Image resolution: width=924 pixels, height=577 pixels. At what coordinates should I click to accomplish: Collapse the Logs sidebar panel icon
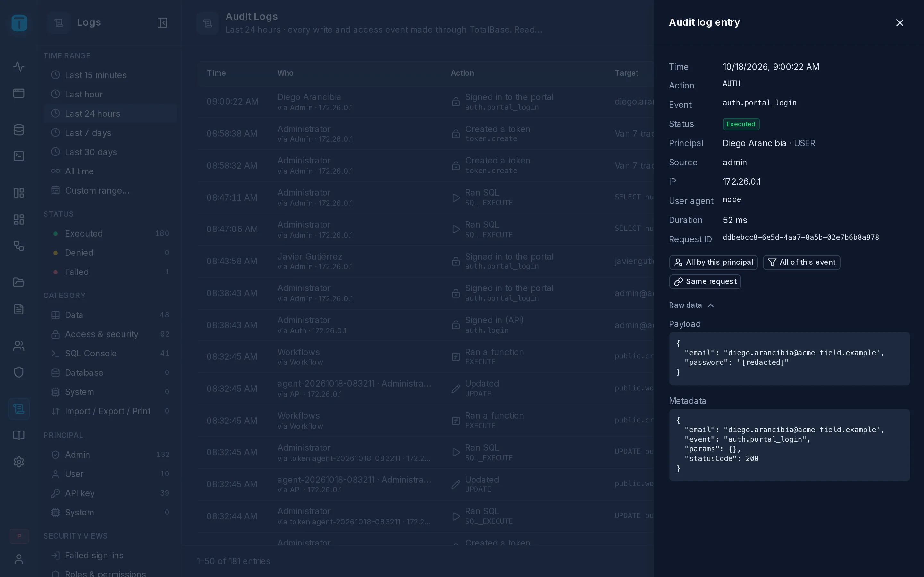(162, 23)
